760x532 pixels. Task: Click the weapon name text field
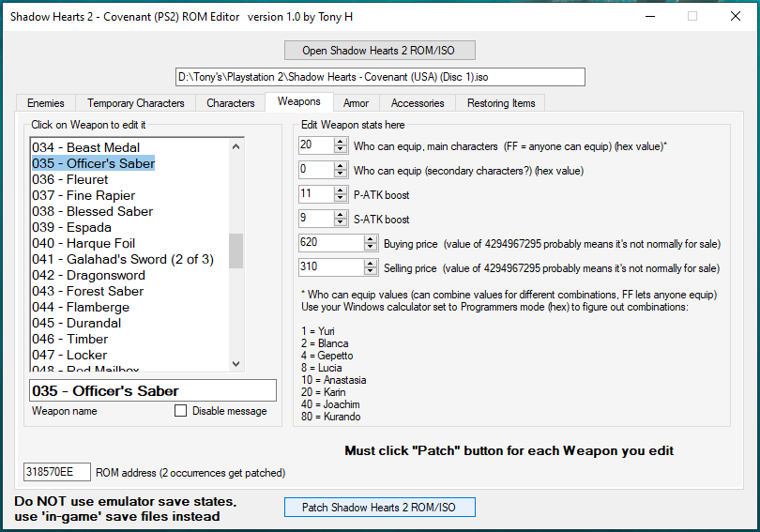[x=152, y=390]
